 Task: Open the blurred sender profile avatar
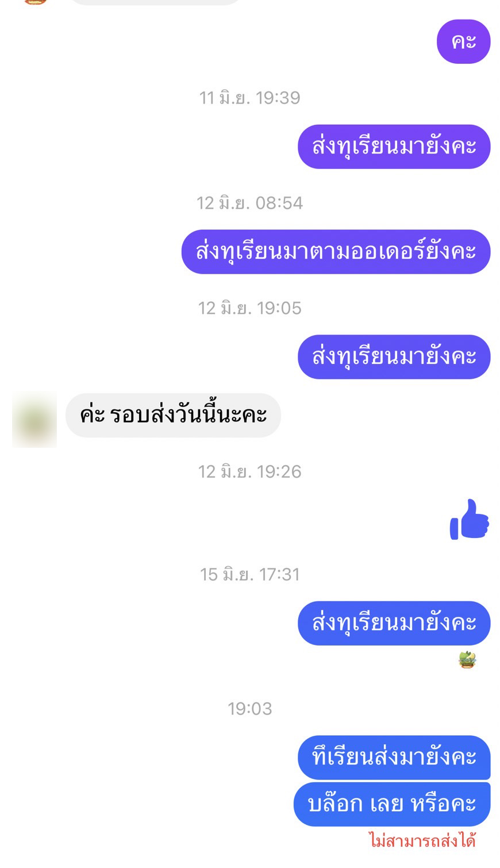pyautogui.click(x=34, y=419)
